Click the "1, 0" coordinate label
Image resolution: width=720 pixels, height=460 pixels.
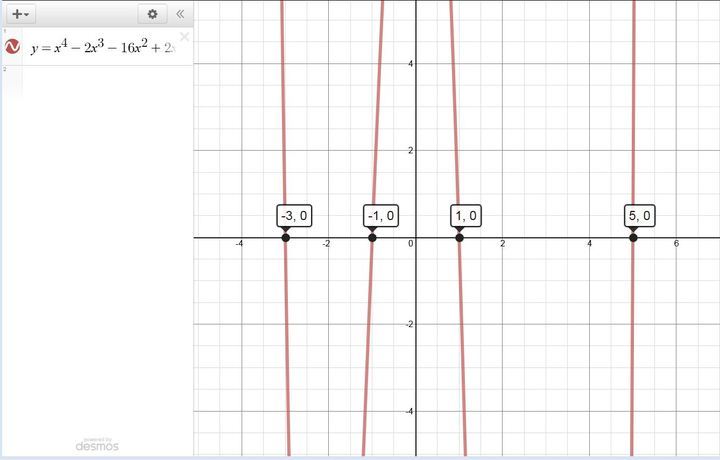coord(466,215)
